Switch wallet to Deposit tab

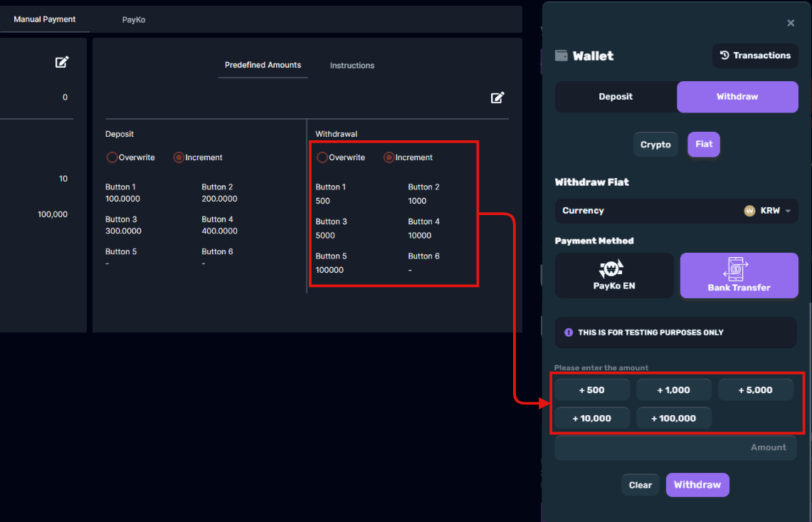tap(616, 97)
